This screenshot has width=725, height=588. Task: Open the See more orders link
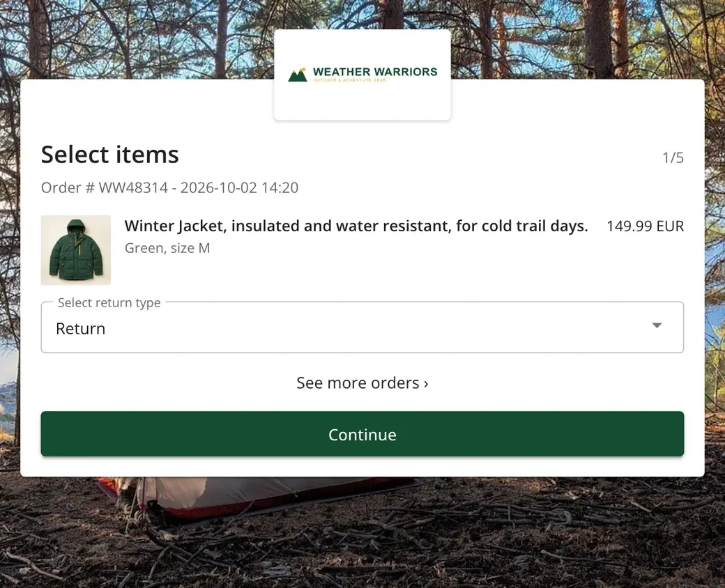pyautogui.click(x=362, y=382)
